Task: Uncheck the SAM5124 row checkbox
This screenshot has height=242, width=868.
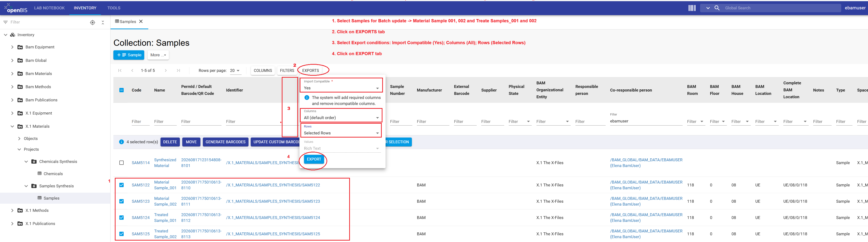Action: [122, 218]
